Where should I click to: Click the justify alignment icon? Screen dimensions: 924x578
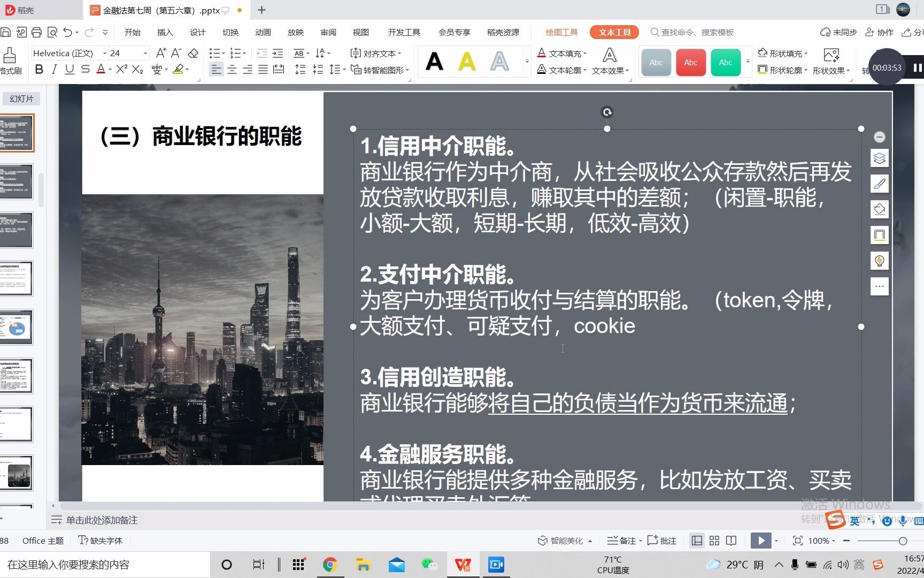point(263,70)
